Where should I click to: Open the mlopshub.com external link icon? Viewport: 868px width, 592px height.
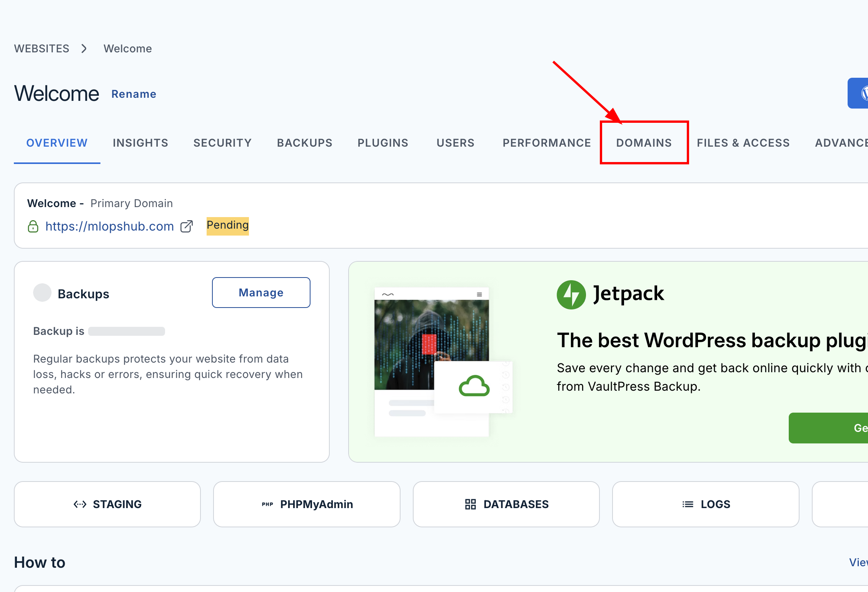187,226
